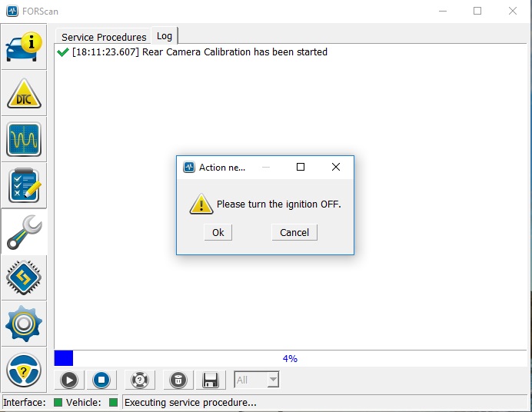This screenshot has width=532, height=412.
Task: Click the Executing service procedure status text
Action: pos(191,402)
